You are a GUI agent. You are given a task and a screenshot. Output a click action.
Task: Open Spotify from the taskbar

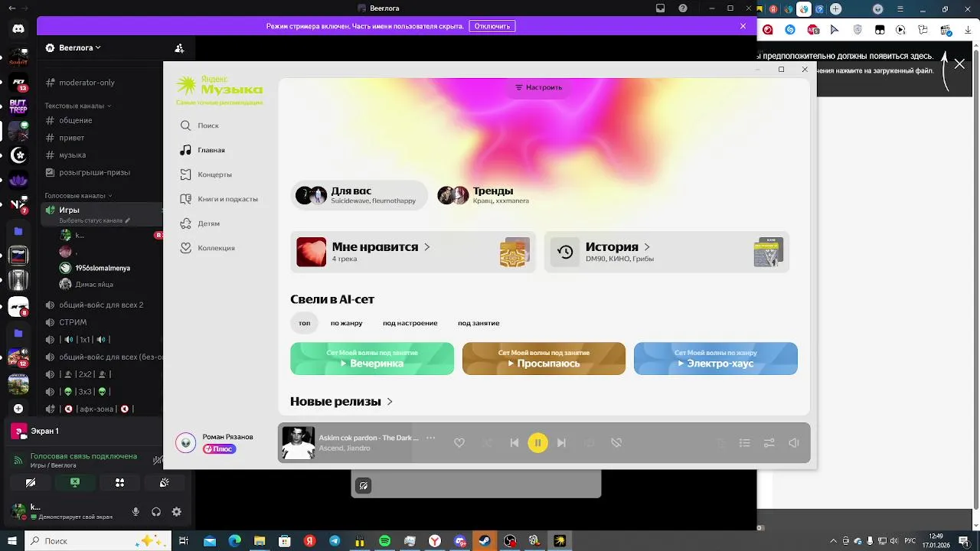pyautogui.click(x=384, y=541)
